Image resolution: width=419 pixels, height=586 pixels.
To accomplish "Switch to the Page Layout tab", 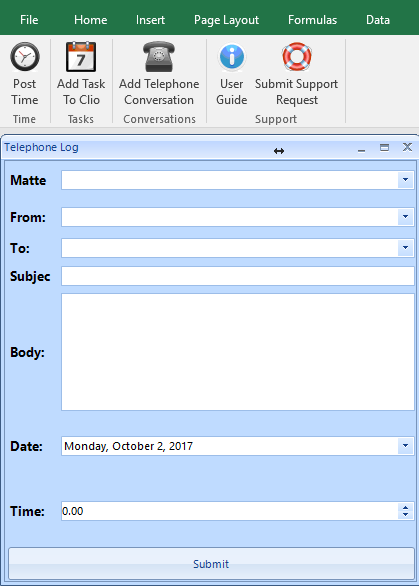I will coord(226,20).
